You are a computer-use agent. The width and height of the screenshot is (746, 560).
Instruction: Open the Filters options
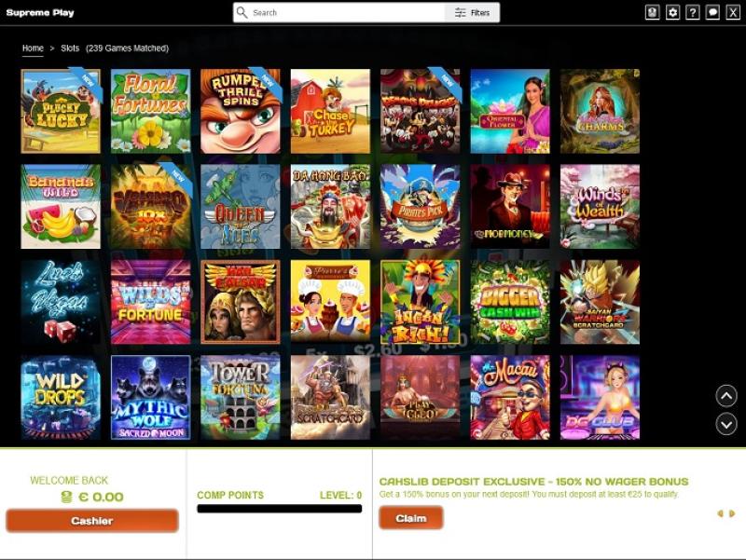(472, 13)
